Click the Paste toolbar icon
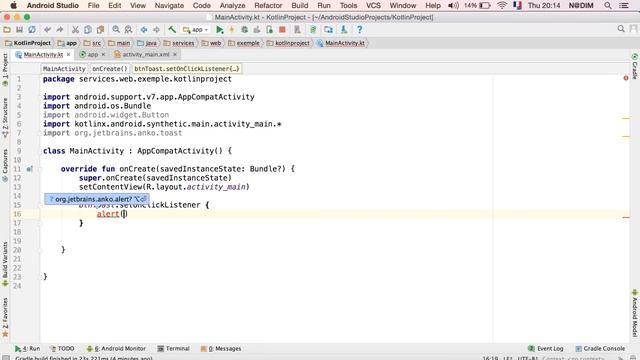The image size is (640, 360). (x=100, y=29)
